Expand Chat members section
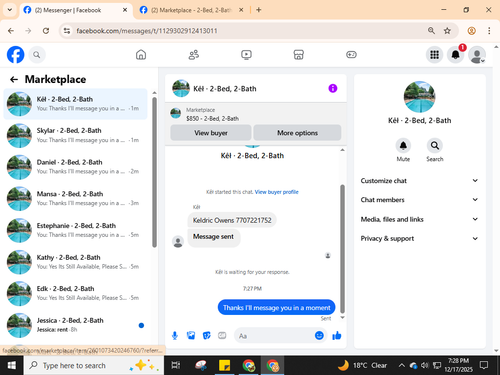 (x=419, y=200)
